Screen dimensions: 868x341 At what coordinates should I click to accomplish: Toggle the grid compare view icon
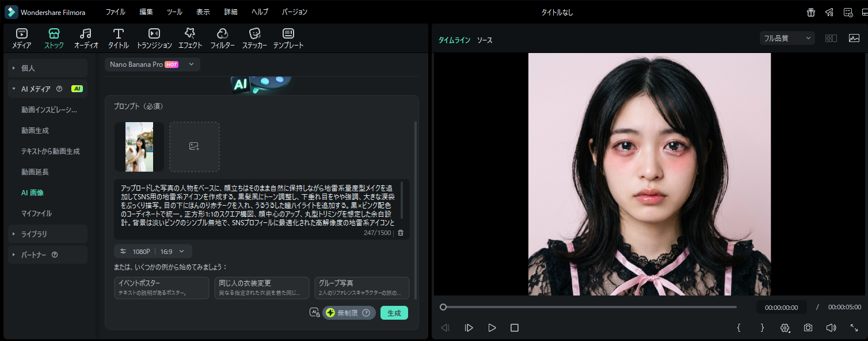(831, 39)
